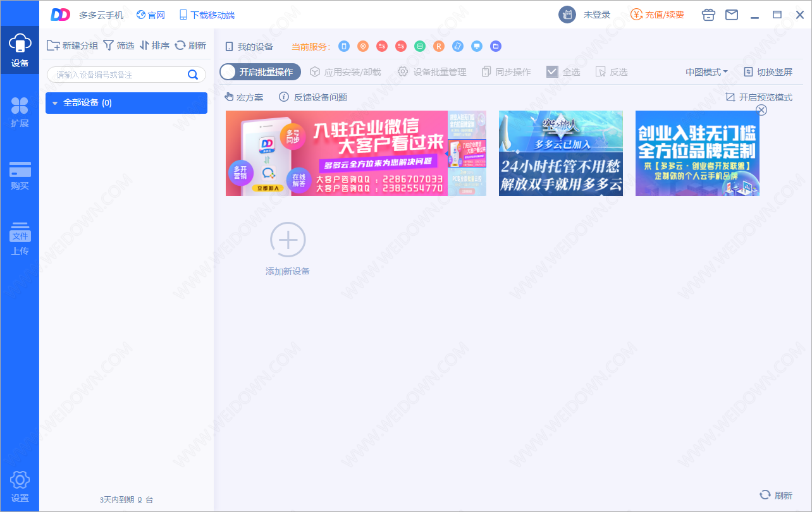The height and width of the screenshot is (512, 812).
Task: Select the 我的设备 tab
Action: click(x=249, y=47)
